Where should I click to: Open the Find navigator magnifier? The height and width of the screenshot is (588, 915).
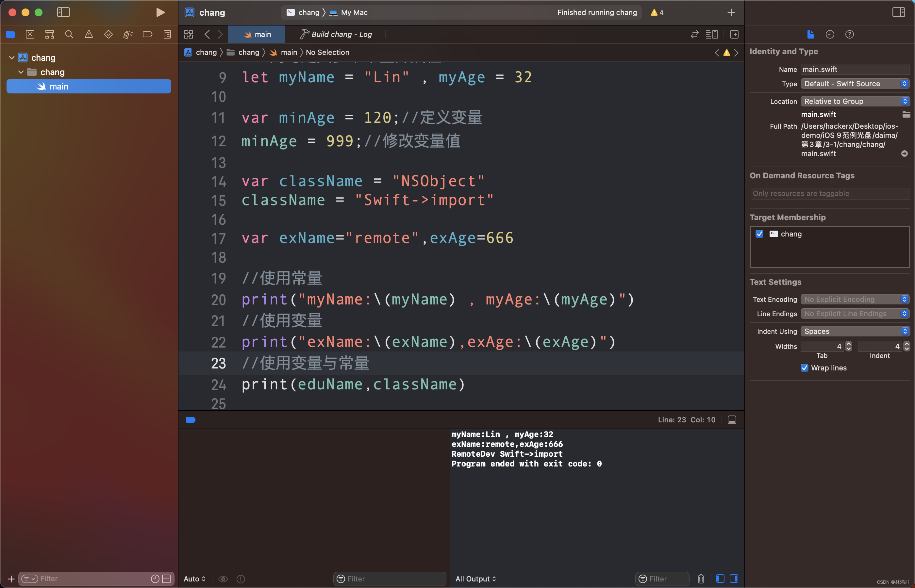coord(69,34)
